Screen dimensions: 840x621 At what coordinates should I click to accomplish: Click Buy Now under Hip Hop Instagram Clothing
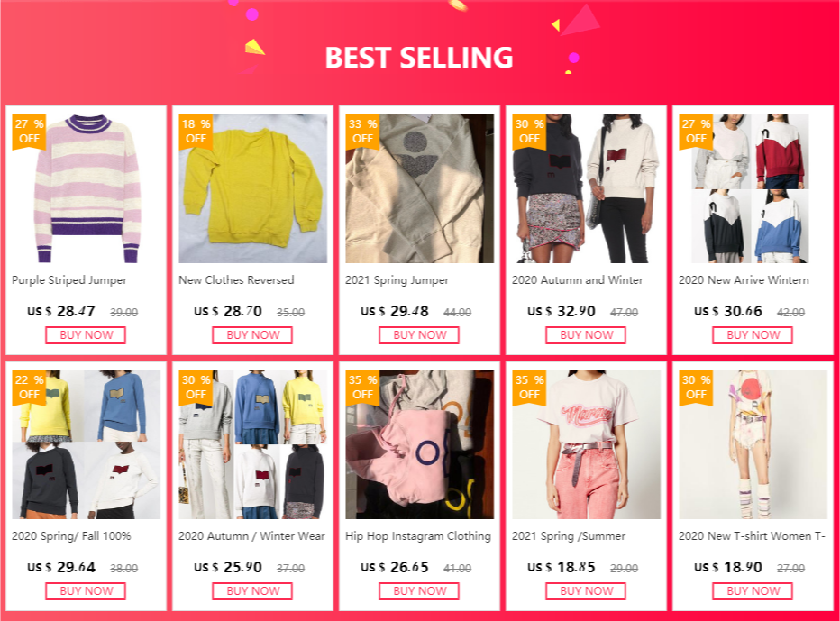pyautogui.click(x=419, y=591)
